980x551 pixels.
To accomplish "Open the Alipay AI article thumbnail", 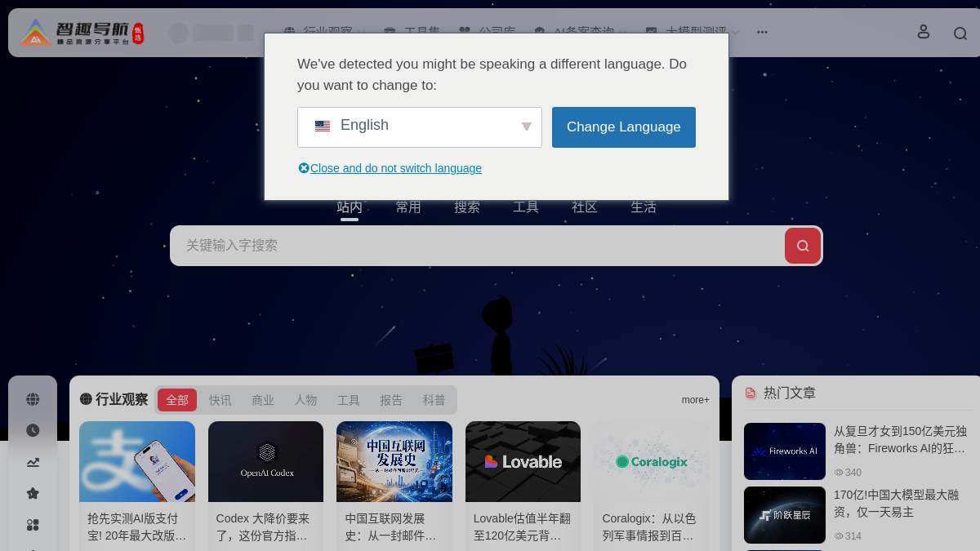I will click(137, 461).
